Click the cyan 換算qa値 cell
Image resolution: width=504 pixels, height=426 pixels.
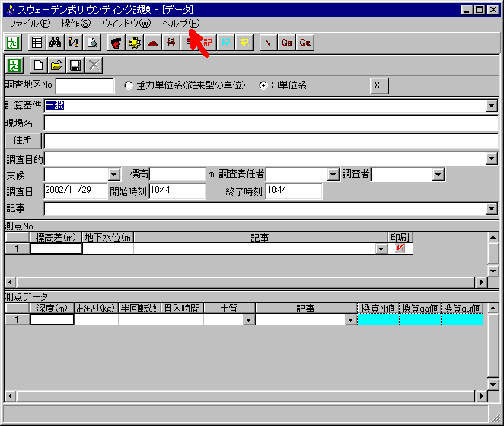coord(420,320)
